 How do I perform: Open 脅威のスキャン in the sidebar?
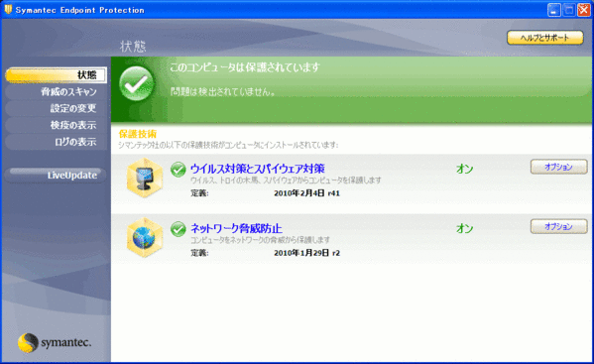[56, 91]
